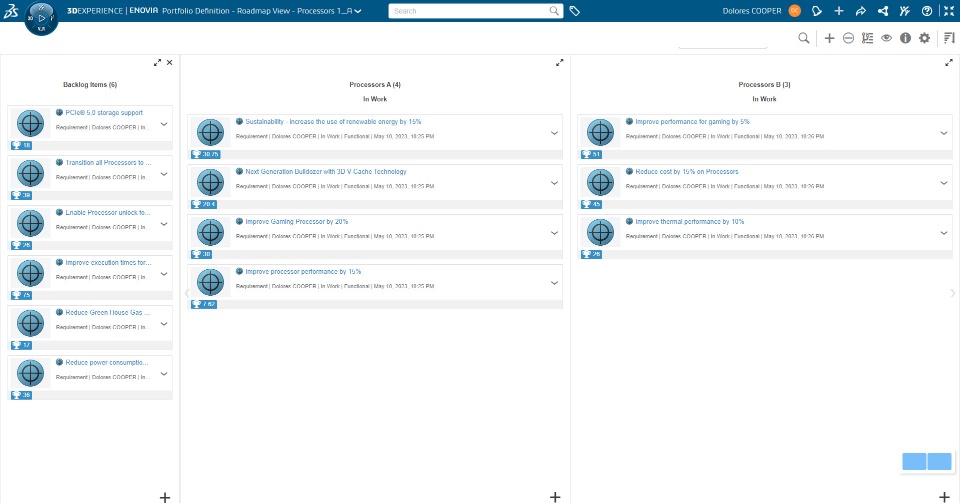960x503 pixels.
Task: Click thumbnail of Improve processor performance by 15%
Action: pos(210,282)
